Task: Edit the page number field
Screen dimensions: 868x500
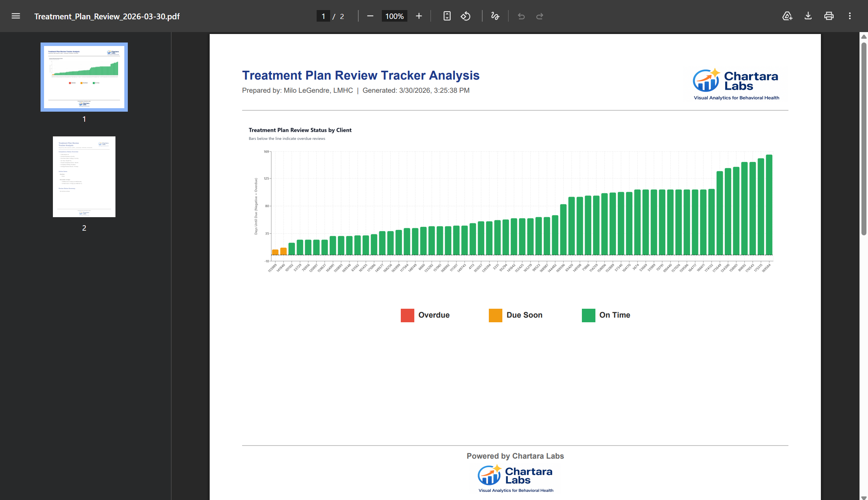Action: coord(323,16)
